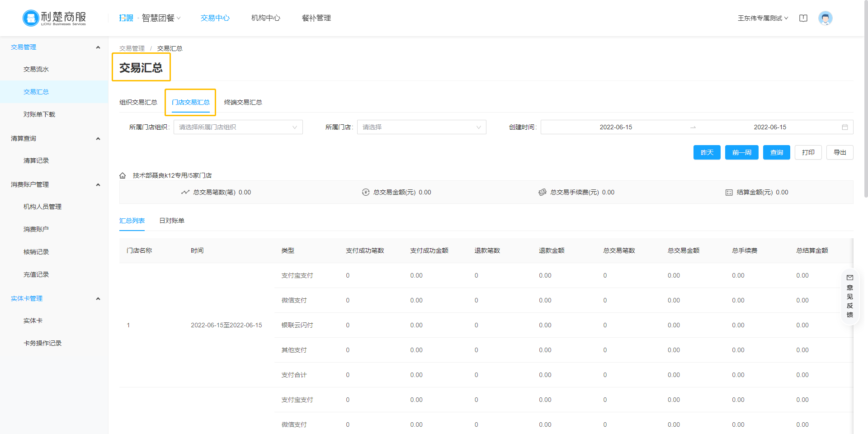This screenshot has width=868, height=434.
Task: Click the 类型 column header
Action: click(x=288, y=250)
